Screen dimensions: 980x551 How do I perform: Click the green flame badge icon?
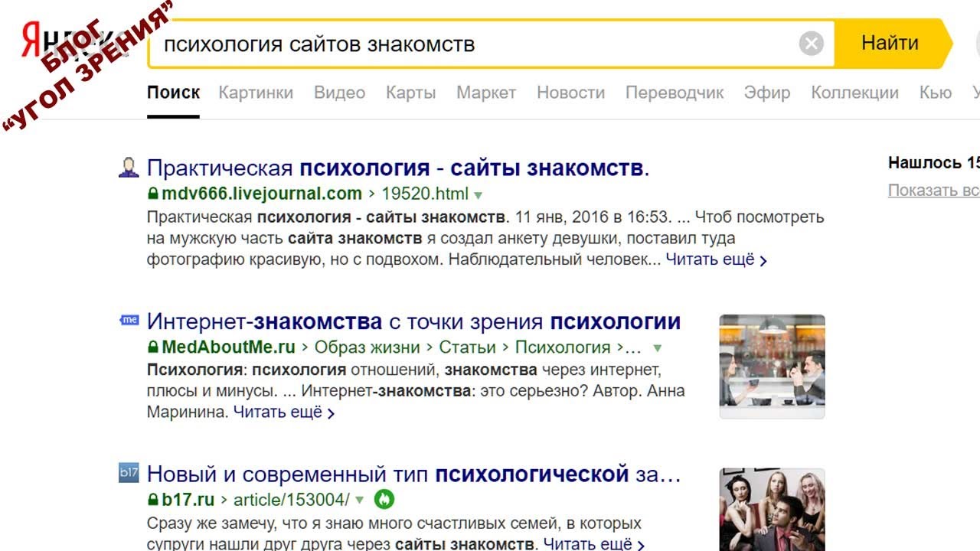pyautogui.click(x=384, y=500)
